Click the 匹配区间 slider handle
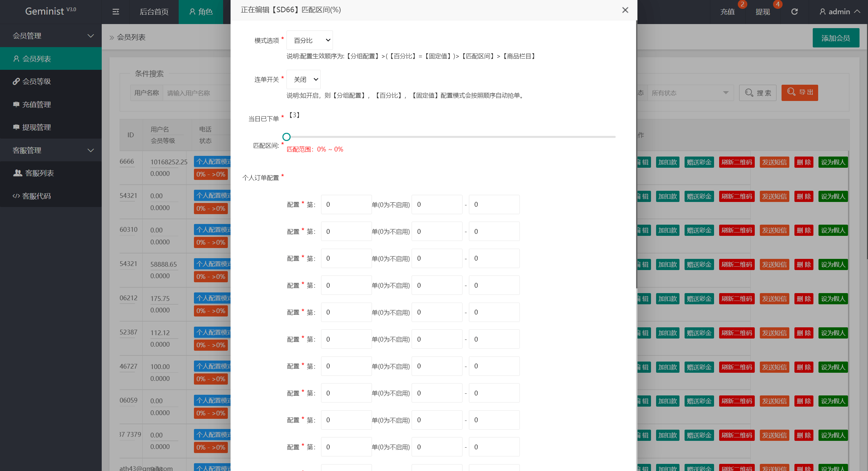This screenshot has width=868, height=471. [287, 137]
